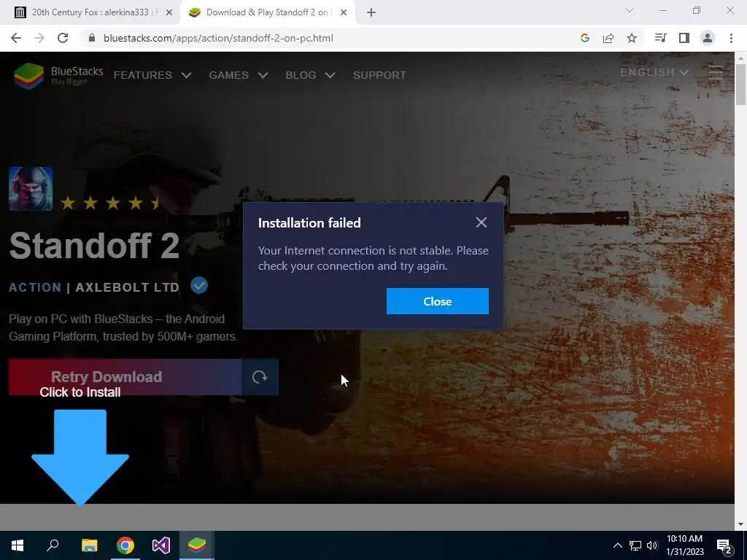Open the clock showing 10:10 AM
Viewport: 747px width, 560px height.
(684, 545)
